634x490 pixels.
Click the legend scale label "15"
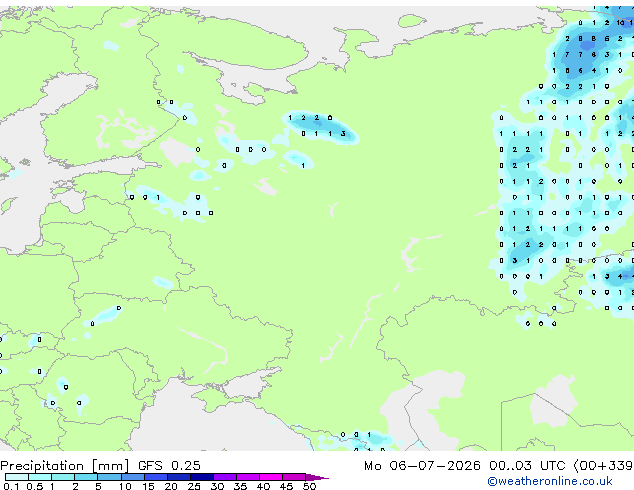[148, 486]
